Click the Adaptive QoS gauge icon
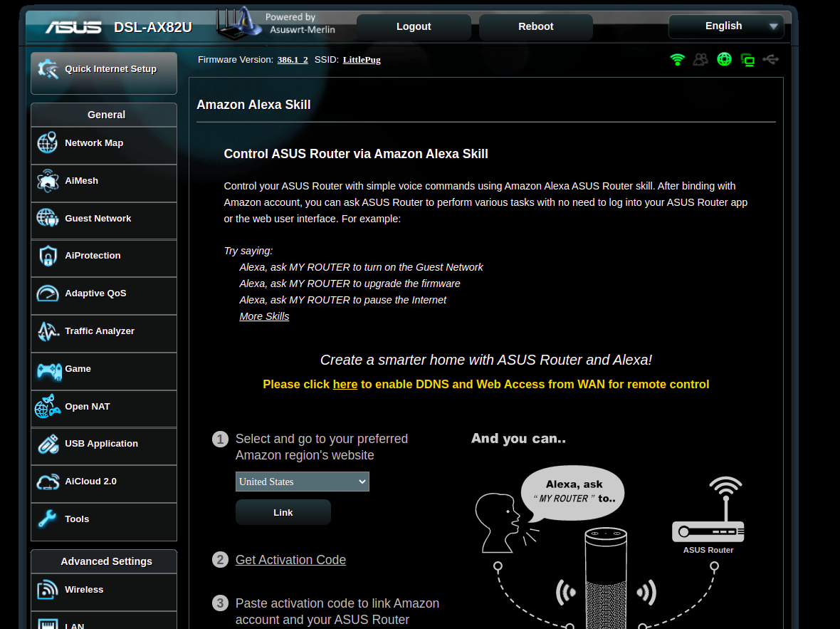This screenshot has width=840, height=629. (x=47, y=293)
